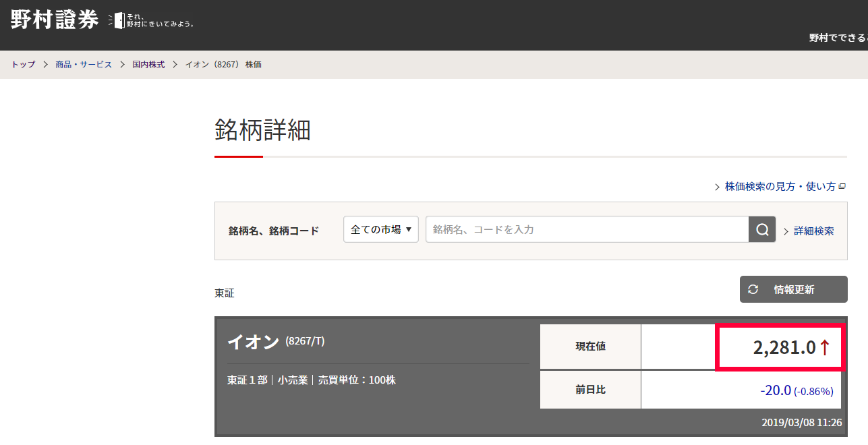
Task: Focus the 銘柄名、コードを入力 search field
Action: 587,229
